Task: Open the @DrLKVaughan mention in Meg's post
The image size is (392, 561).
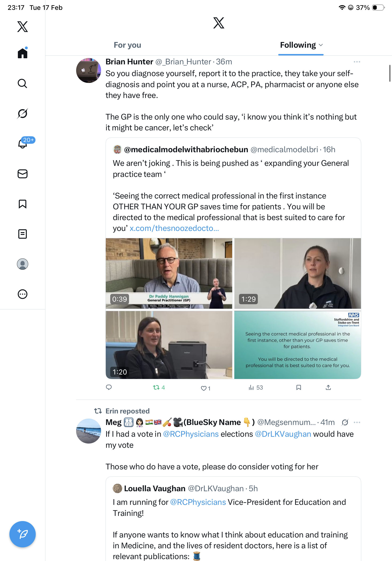Action: [x=283, y=434]
